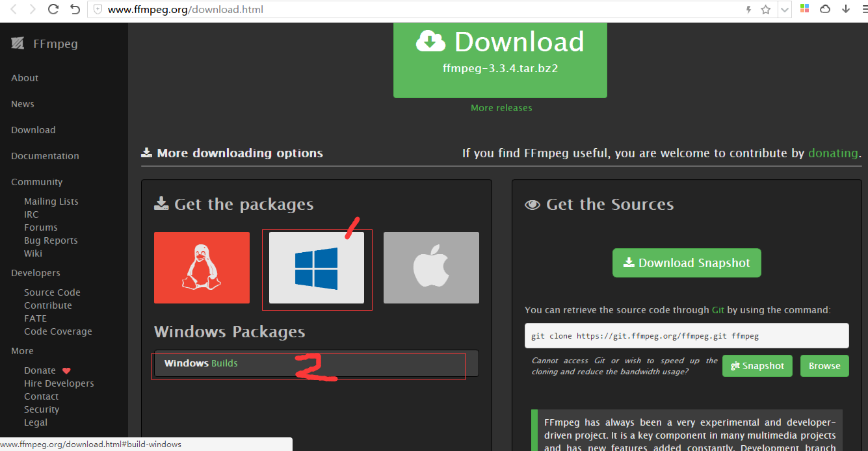Click the shield icon in address bar
868x451 pixels.
pos(98,10)
